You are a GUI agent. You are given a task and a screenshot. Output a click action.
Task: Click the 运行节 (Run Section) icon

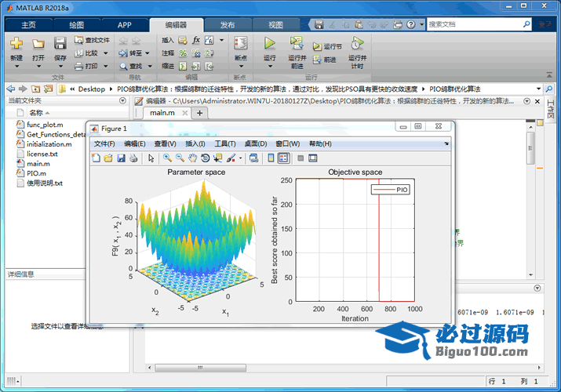pyautogui.click(x=317, y=46)
